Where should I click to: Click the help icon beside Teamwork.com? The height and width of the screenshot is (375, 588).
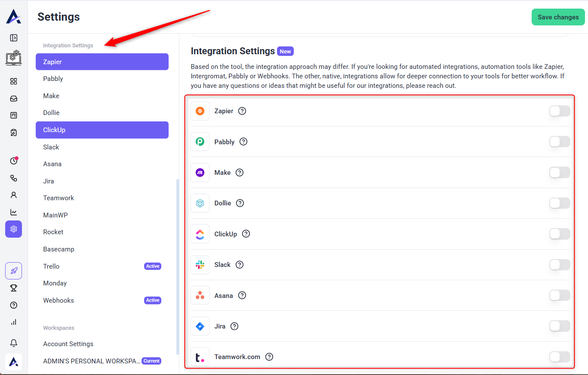(269, 357)
